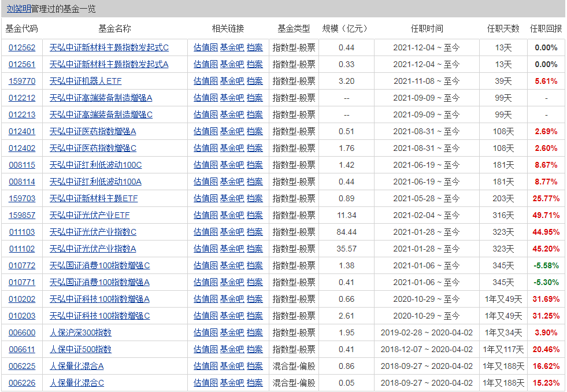Open 天弘中证光伏产业指数C fund page
Image resolution: width=567 pixels, height=392 pixels.
click(x=93, y=232)
